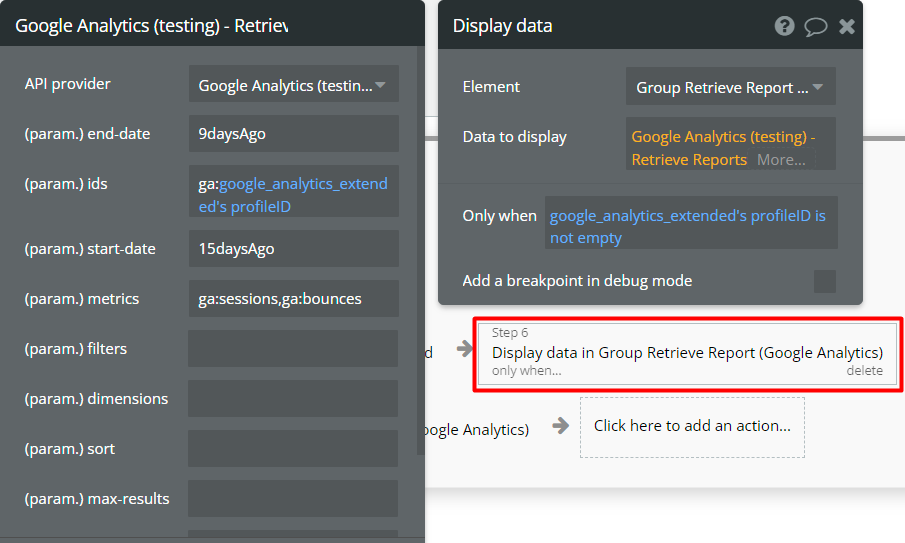Viewport: 905px width, 543px height.
Task: Edit the metrics field ga:sessions,ga:bounces
Action: [294, 298]
